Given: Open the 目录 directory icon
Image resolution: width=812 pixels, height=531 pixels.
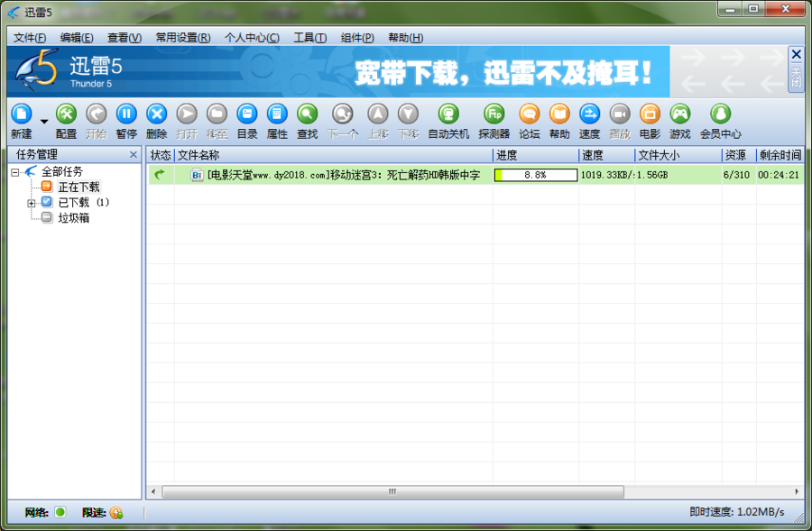Looking at the screenshot, I should pos(247,114).
